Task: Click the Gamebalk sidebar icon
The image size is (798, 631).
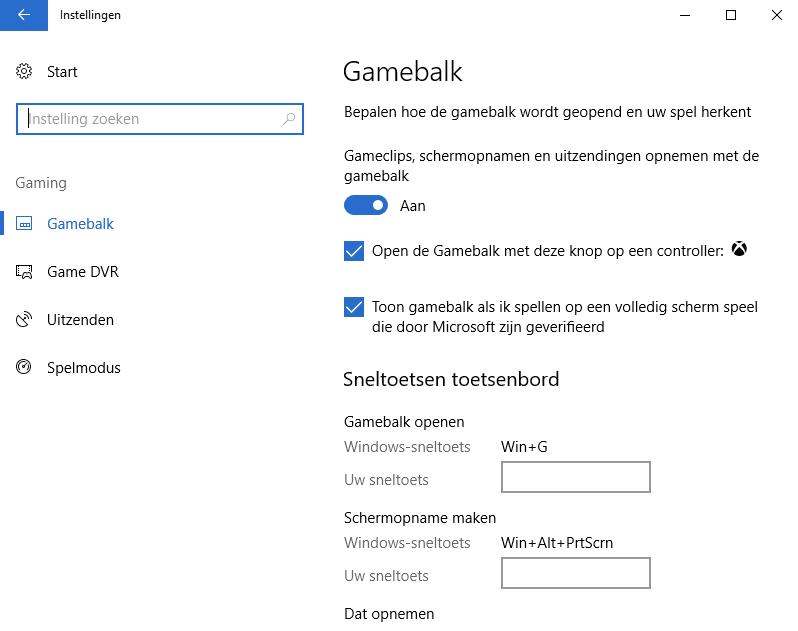Action: 24,224
